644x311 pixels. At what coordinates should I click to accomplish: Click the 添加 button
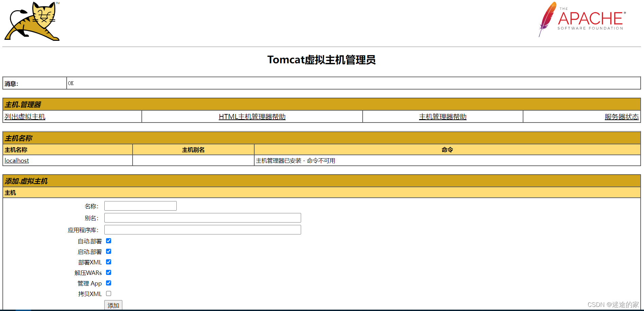(x=113, y=305)
